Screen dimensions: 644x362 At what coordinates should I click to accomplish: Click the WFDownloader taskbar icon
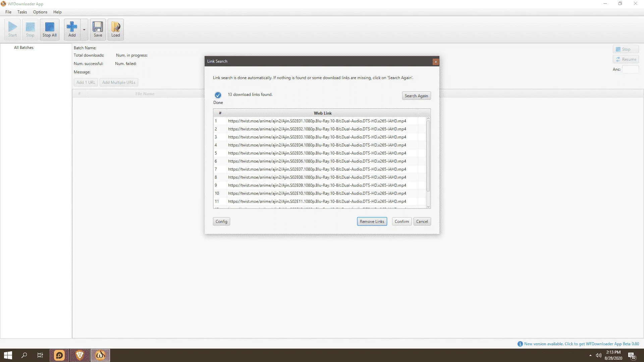(100, 355)
